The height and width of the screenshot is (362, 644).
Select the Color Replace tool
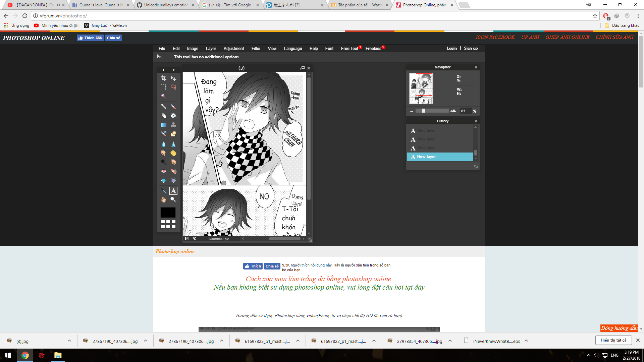click(x=163, y=134)
